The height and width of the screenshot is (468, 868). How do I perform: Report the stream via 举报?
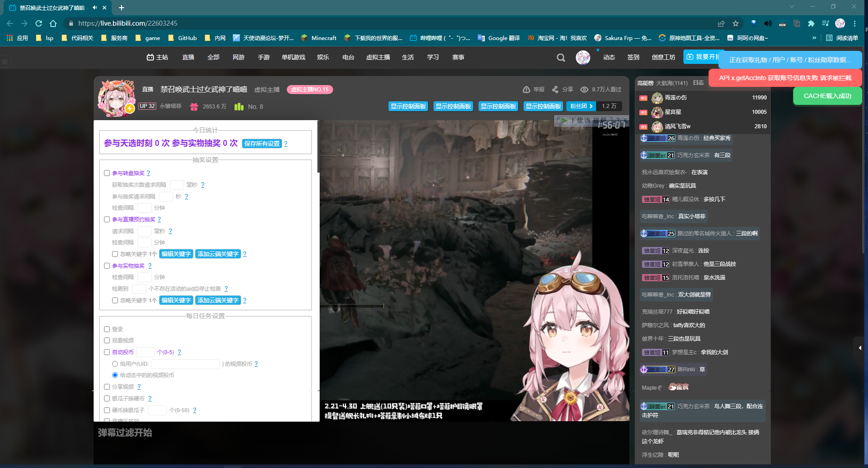click(x=534, y=90)
